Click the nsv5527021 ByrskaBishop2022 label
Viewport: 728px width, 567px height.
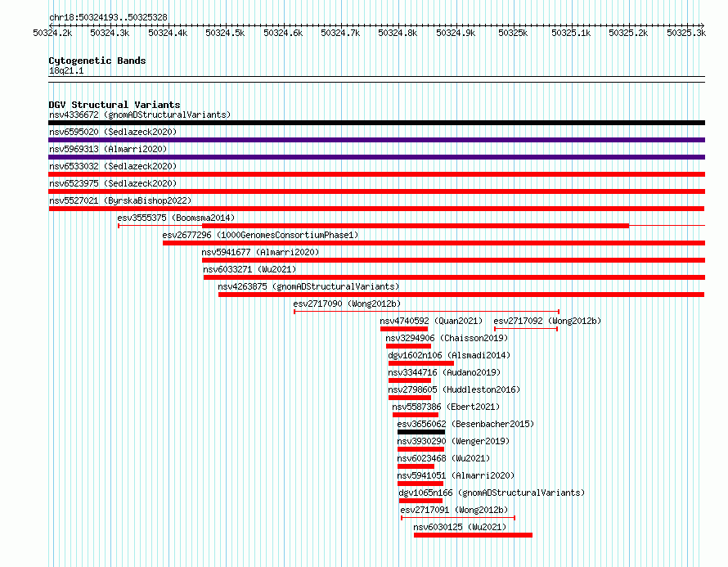pos(120,200)
